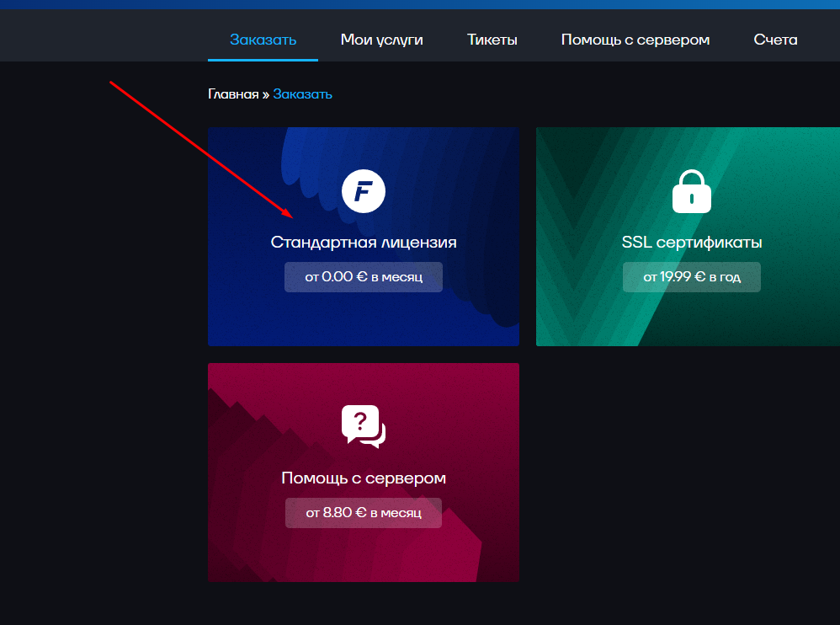Click the от 0.00 € в месяц price button
This screenshot has width=840, height=625.
(363, 276)
